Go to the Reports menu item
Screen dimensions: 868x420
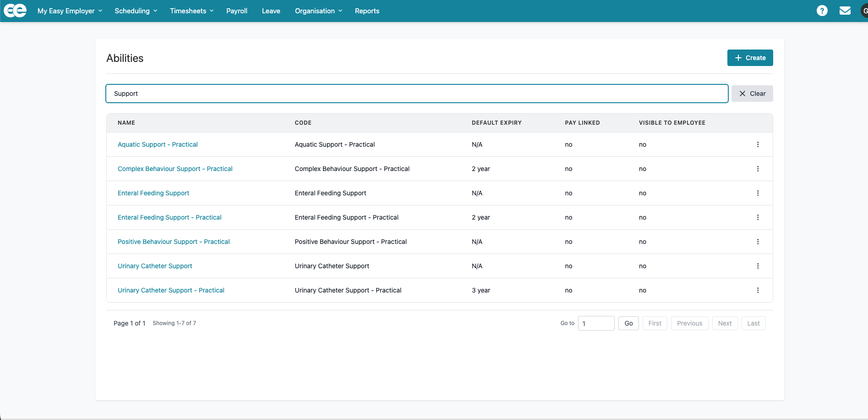[x=367, y=11]
